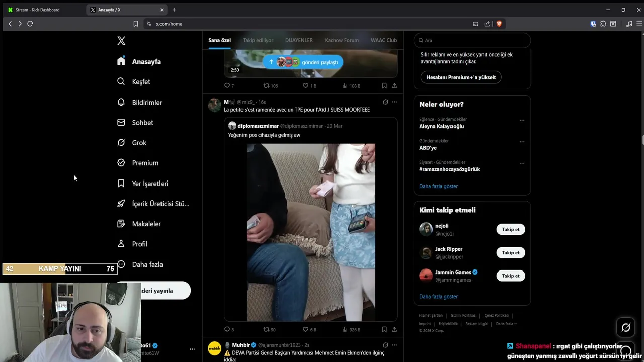This screenshot has height=362, width=644.
Task: Open Keşfet from the sidebar
Action: 134,82
